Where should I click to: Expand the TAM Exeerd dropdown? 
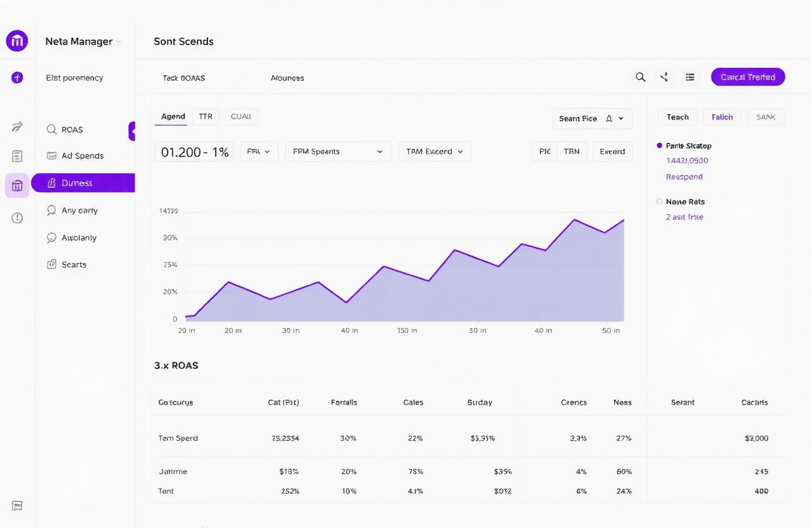(x=435, y=152)
